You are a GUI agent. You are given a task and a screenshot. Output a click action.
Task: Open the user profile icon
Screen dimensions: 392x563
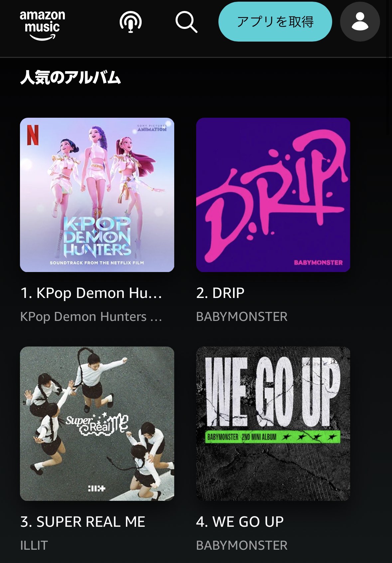[x=360, y=22]
